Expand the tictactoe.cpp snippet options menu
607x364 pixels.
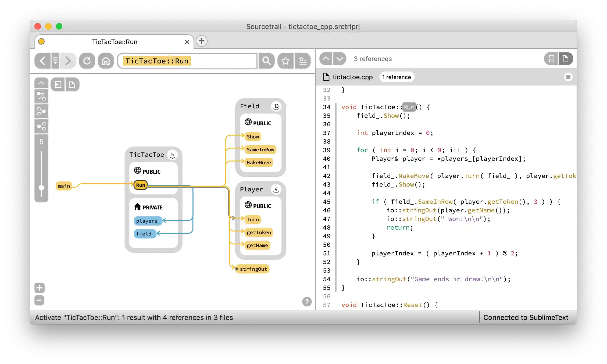569,77
